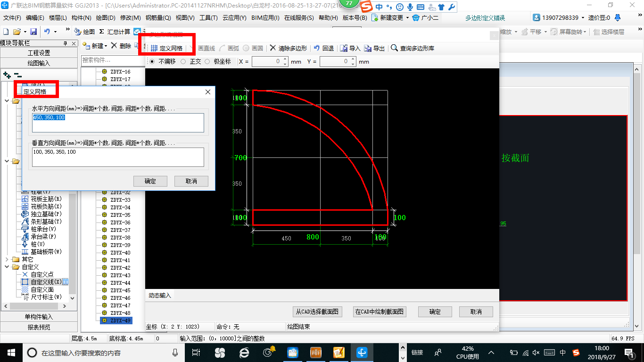Click the 定义网格 toolbar grid icon
The width and height of the screenshot is (644, 362).
(154, 48)
